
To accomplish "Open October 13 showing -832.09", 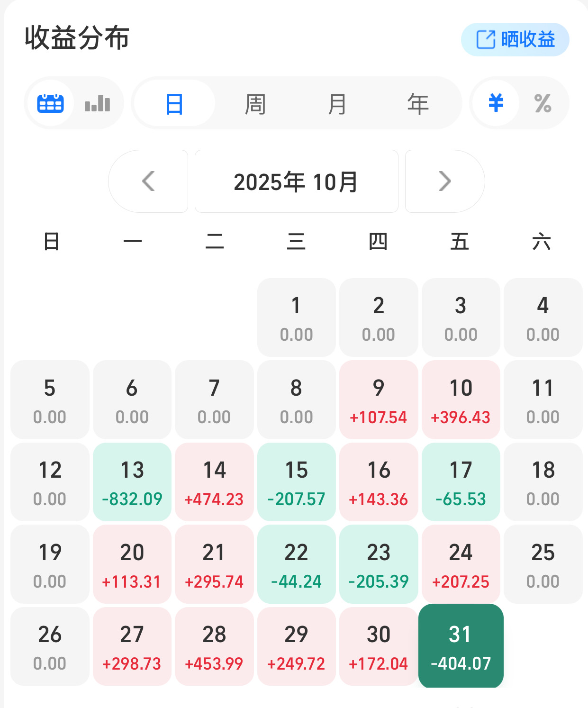I will tap(132, 482).
